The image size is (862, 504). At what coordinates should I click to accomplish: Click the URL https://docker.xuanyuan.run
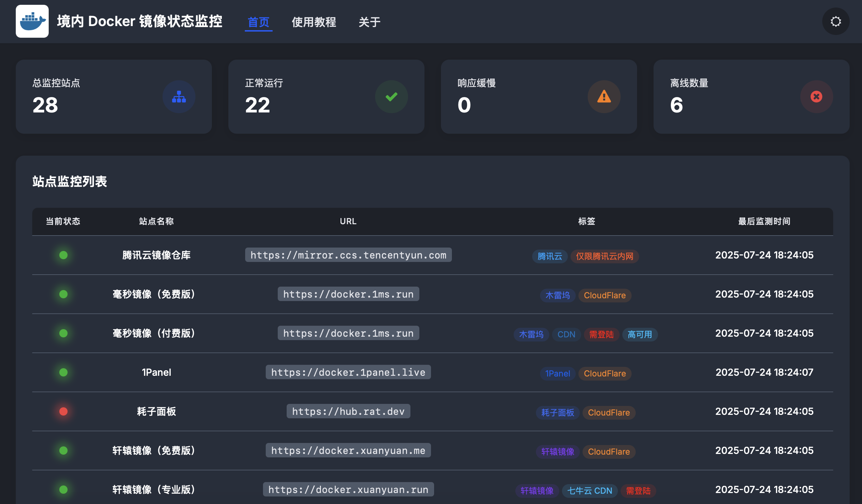[348, 490]
